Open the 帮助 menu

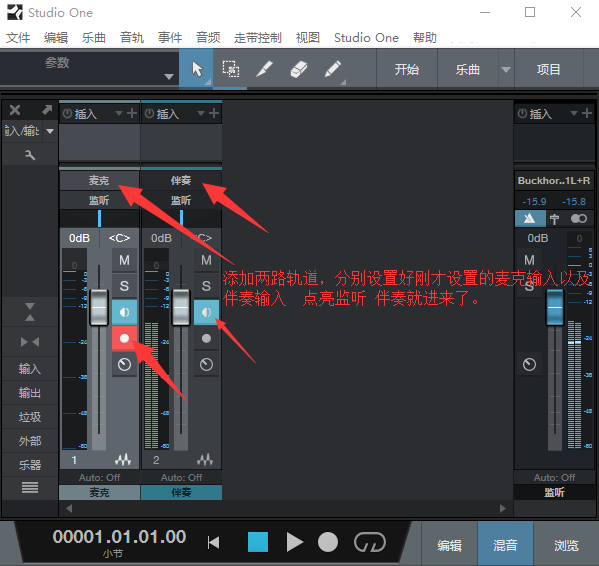pos(425,38)
